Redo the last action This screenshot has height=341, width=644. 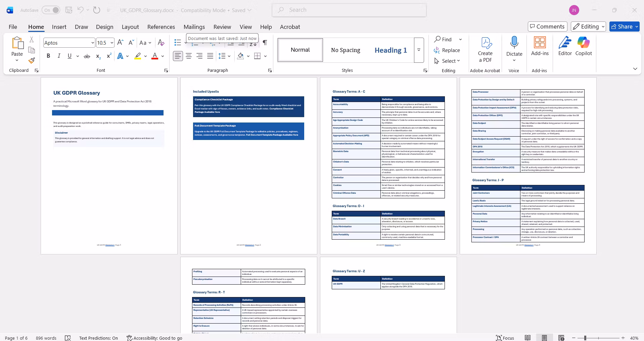97,10
